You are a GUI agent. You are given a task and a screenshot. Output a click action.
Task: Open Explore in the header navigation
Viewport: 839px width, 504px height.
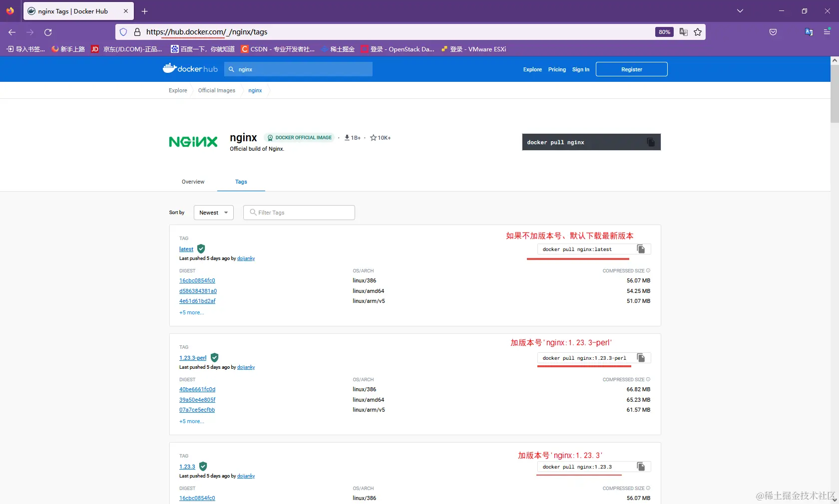532,69
